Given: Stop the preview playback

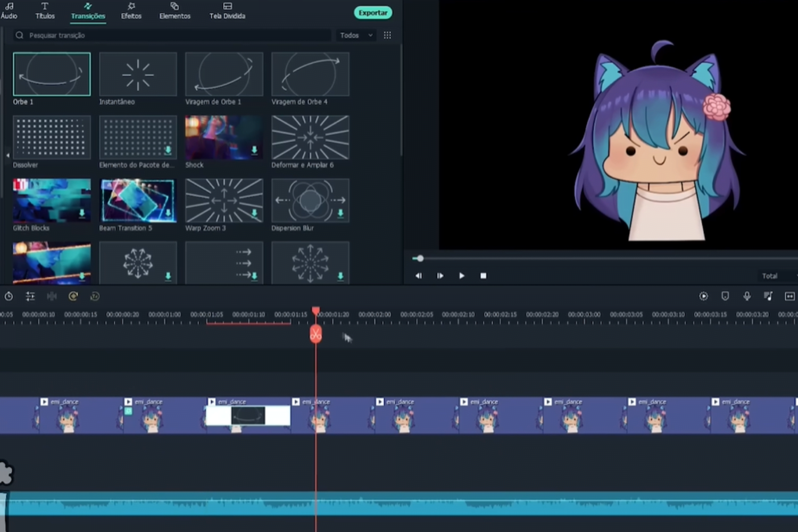Looking at the screenshot, I should [483, 276].
